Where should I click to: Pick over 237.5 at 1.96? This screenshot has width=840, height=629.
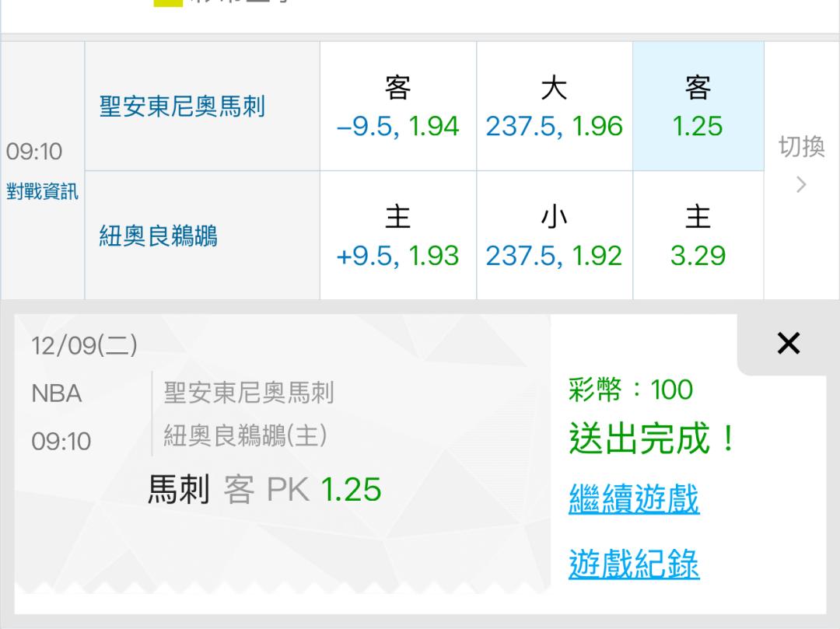tap(555, 107)
